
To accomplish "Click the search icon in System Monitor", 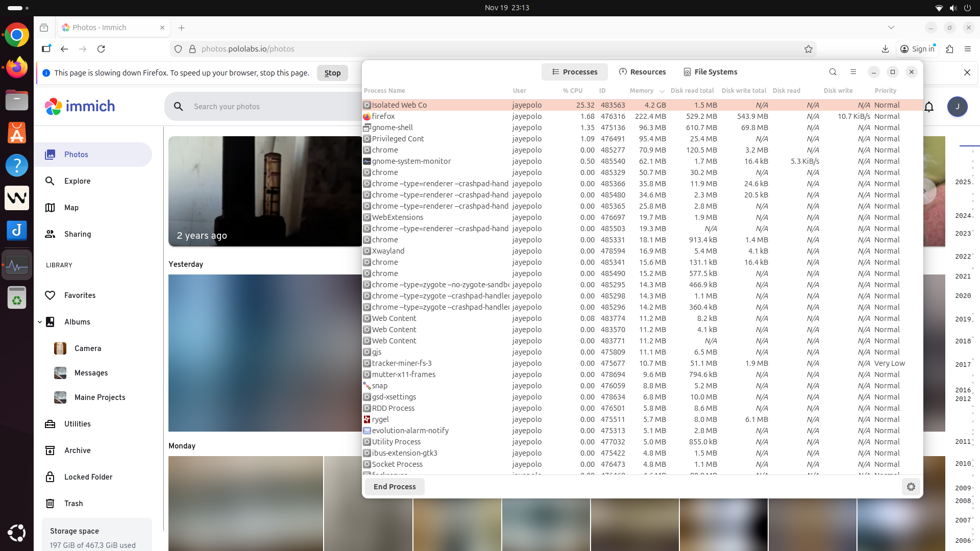I will pos(832,72).
